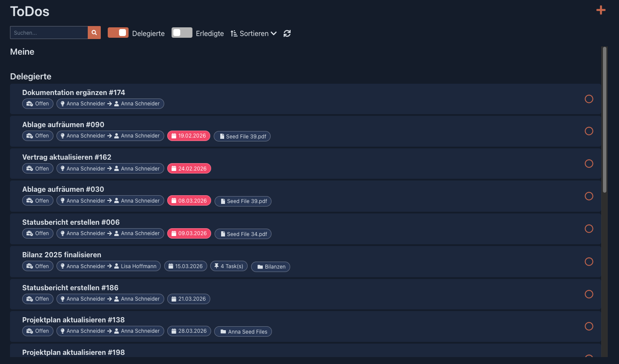Open the Projektplan aktualisieren #198 title
The width and height of the screenshot is (619, 364).
click(x=73, y=352)
